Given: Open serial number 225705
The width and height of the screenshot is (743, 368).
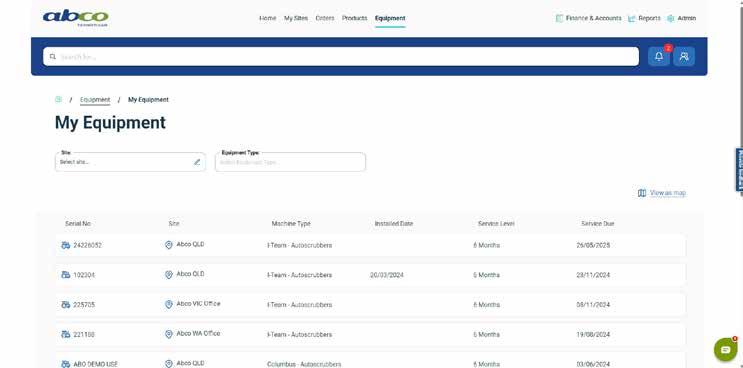Looking at the screenshot, I should pyautogui.click(x=84, y=305).
